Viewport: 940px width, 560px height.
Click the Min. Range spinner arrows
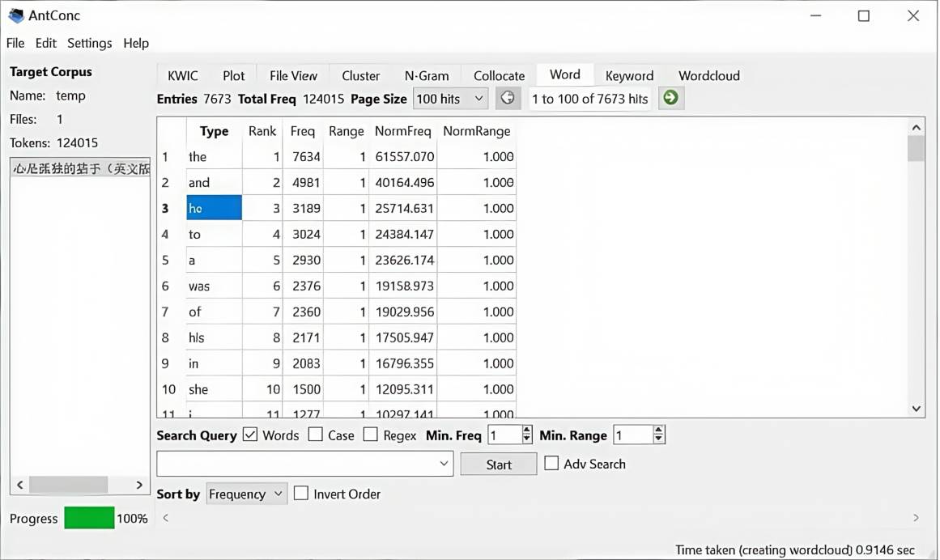click(x=658, y=435)
